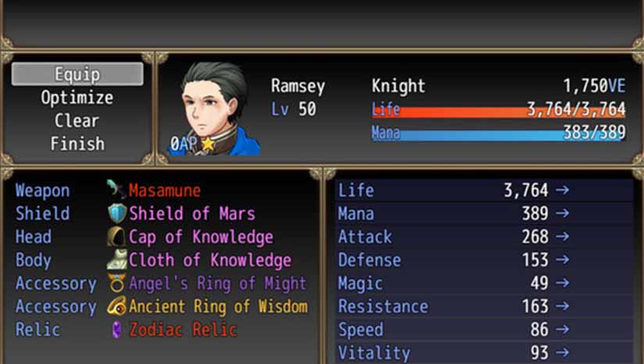The height and width of the screenshot is (364, 644).
Task: Select the Clear command
Action: tap(77, 120)
